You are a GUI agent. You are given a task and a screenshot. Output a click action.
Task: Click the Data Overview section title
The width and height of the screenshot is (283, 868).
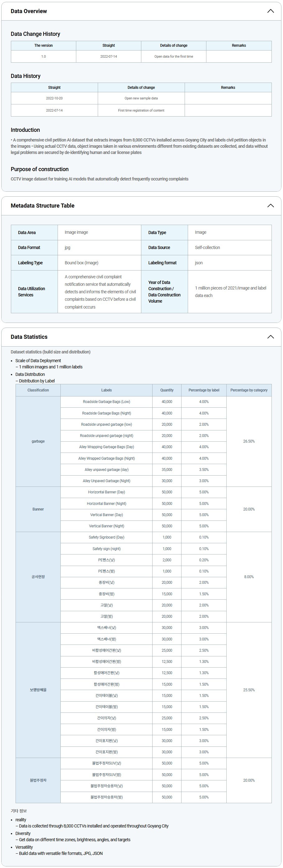click(x=29, y=11)
